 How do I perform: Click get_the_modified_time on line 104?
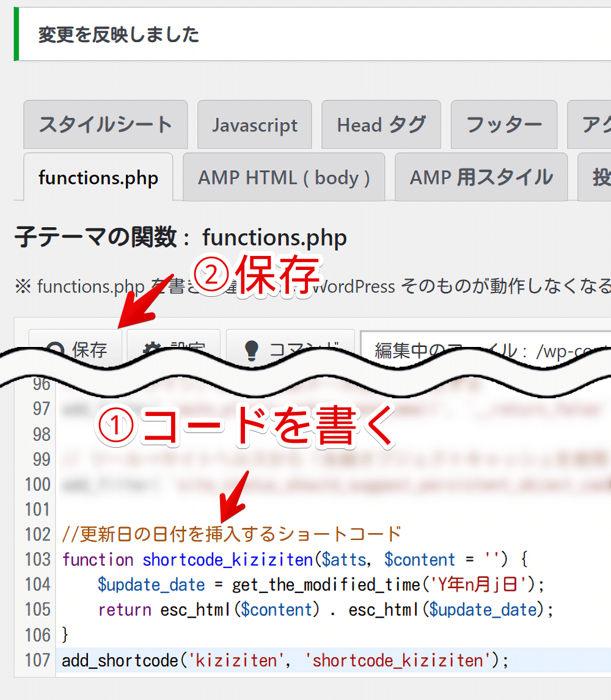(326, 585)
